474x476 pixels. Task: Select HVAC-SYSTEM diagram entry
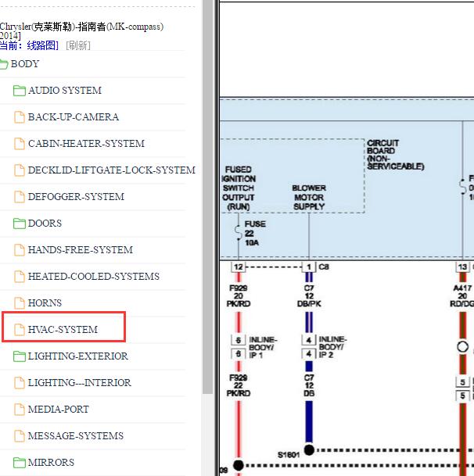[x=63, y=330]
